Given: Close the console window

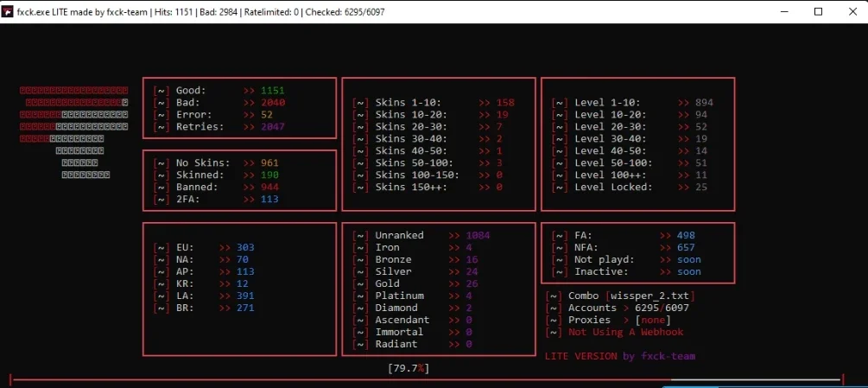Looking at the screenshot, I should [x=852, y=11].
